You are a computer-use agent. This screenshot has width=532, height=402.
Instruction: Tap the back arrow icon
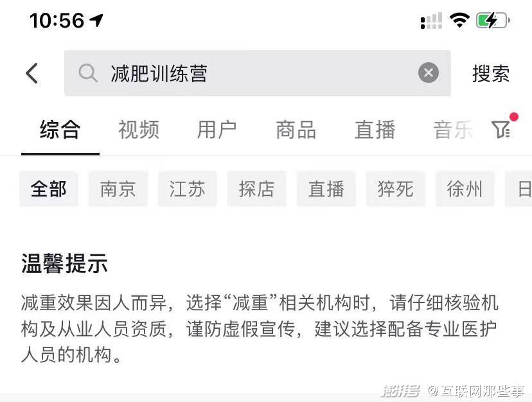[32, 73]
